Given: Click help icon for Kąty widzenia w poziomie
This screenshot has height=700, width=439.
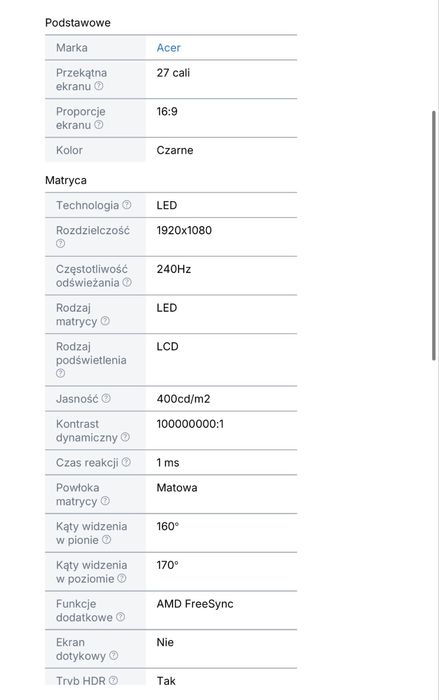Looking at the screenshot, I should 121,578.
